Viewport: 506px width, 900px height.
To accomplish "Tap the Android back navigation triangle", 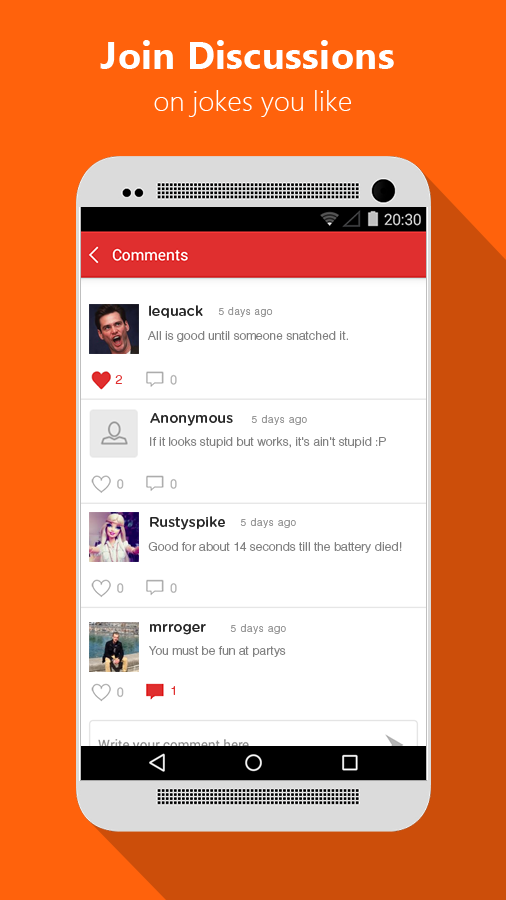I will [157, 762].
